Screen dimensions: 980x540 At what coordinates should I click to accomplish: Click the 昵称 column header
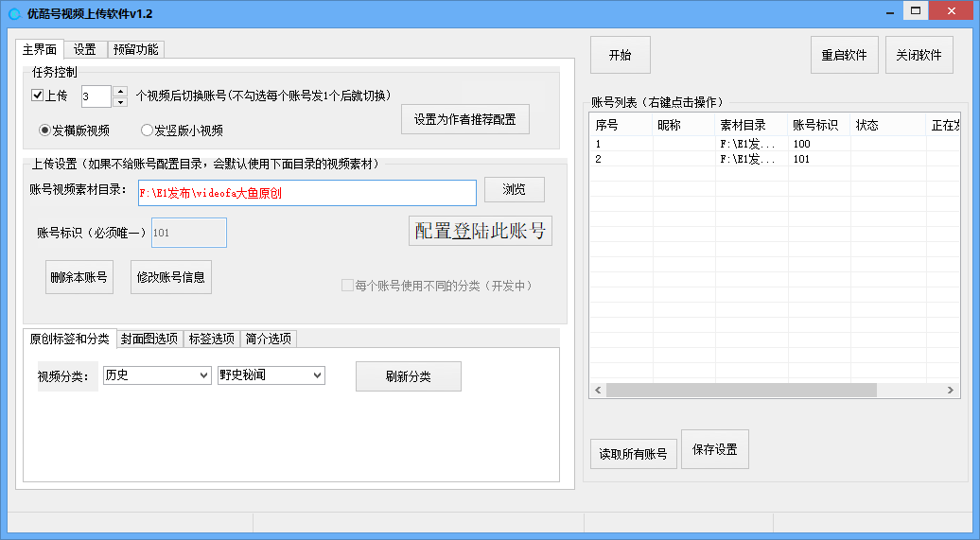pyautogui.click(x=683, y=125)
